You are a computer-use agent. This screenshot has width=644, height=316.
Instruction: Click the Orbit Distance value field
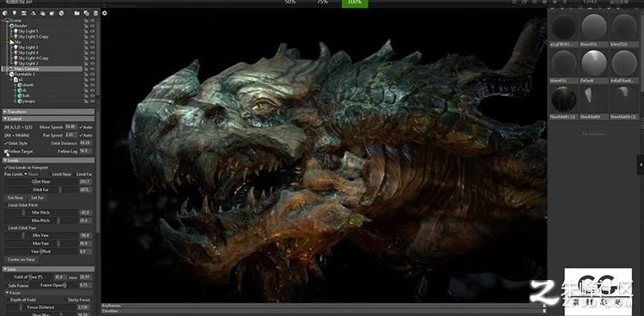click(85, 143)
